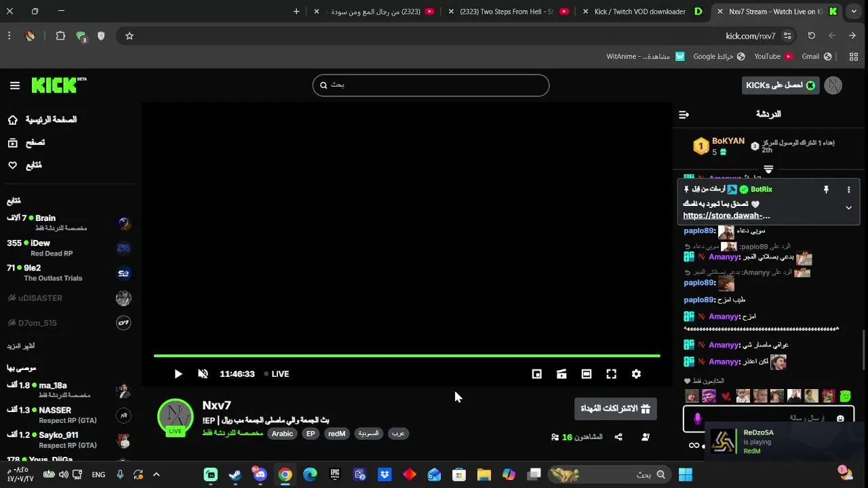Image resolution: width=868 pixels, height=488 pixels.
Task: Open the iDew channel in sidebar
Action: 68,248
